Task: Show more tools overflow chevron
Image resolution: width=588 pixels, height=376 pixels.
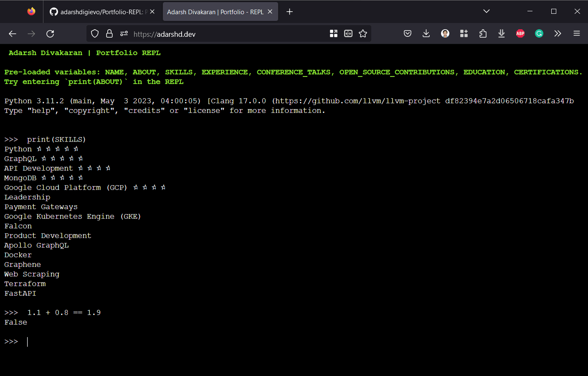Action: click(558, 34)
